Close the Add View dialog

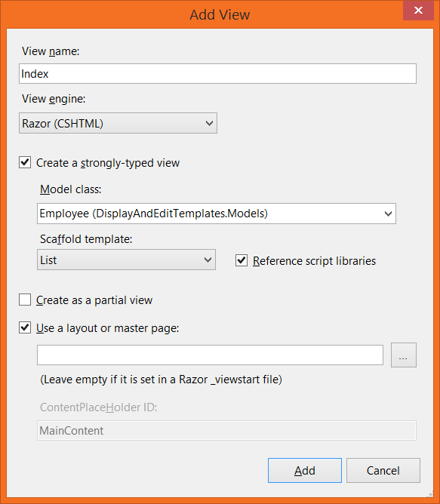[418, 11]
